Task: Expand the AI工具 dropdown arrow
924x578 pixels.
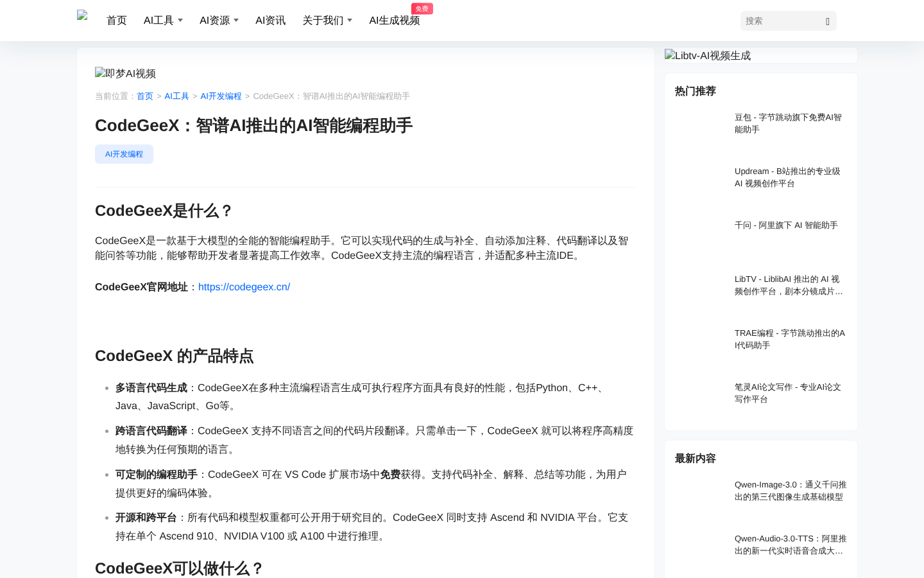Action: pos(180,21)
